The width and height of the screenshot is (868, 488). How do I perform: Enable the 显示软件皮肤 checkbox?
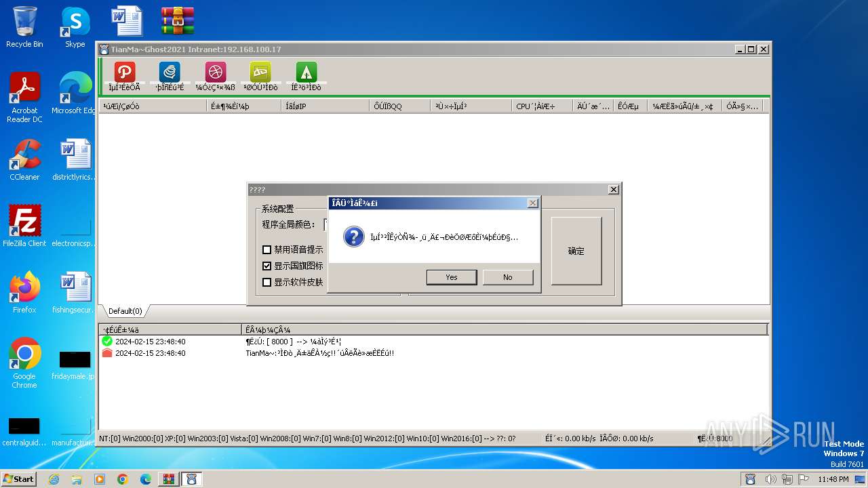tap(267, 283)
